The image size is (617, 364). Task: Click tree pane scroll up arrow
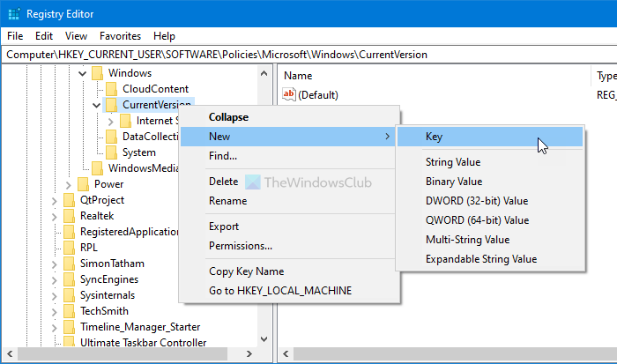click(264, 73)
